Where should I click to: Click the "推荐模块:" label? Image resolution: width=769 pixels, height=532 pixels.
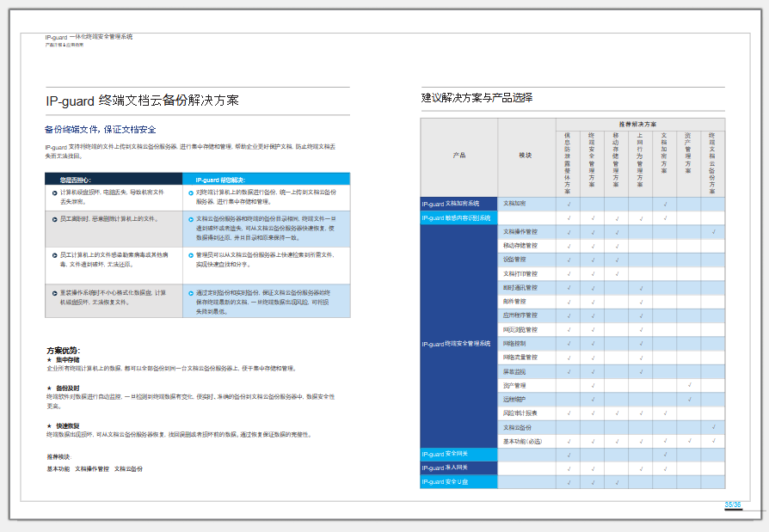pos(59,457)
